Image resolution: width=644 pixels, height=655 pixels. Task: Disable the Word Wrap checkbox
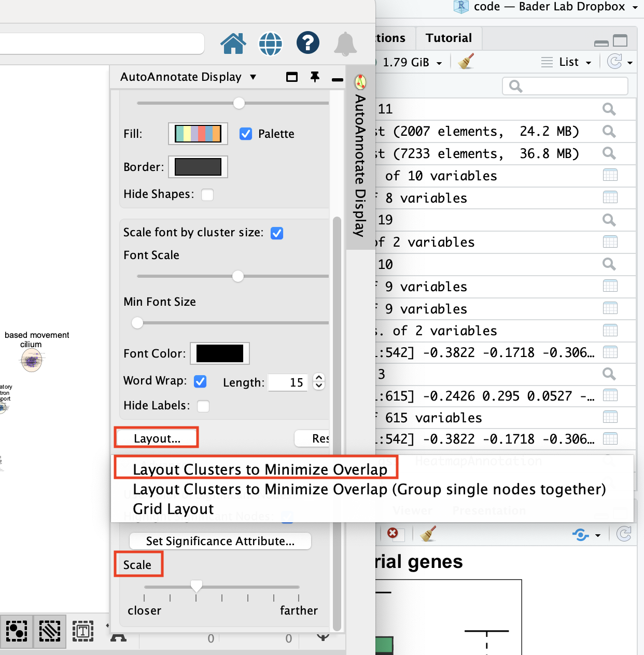tap(200, 381)
